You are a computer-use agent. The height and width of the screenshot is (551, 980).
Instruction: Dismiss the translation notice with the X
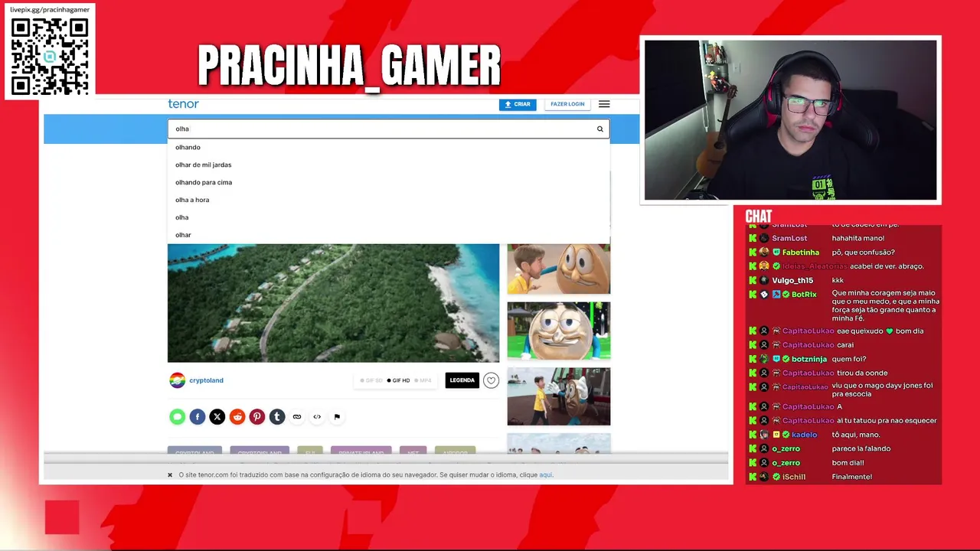coord(170,475)
